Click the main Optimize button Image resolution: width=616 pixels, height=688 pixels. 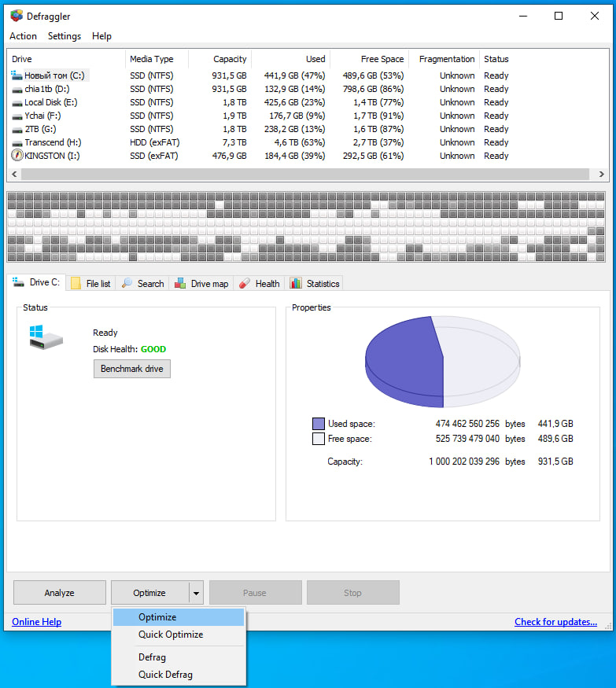pos(149,593)
